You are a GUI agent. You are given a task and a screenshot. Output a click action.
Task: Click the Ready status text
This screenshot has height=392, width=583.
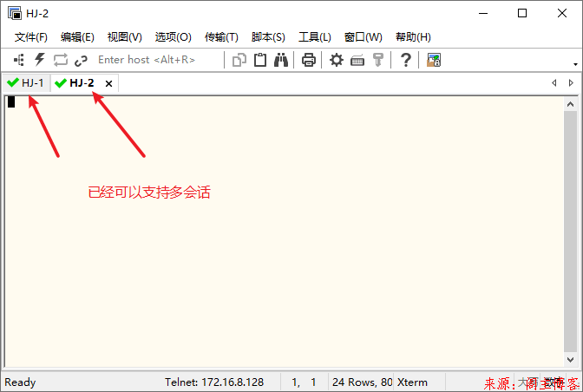coord(20,382)
